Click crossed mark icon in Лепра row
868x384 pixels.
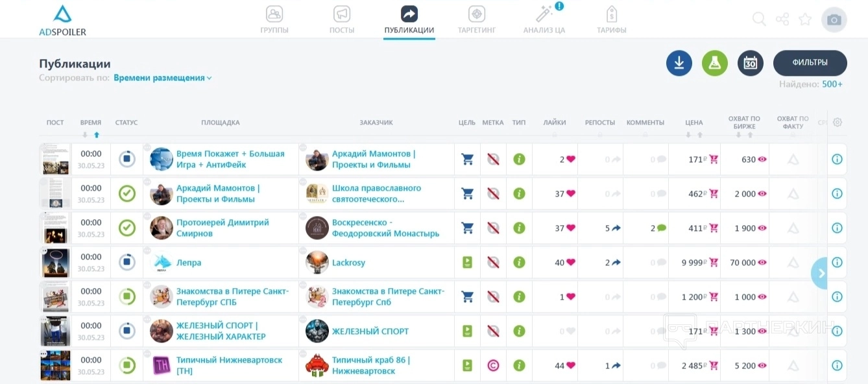[x=493, y=262]
